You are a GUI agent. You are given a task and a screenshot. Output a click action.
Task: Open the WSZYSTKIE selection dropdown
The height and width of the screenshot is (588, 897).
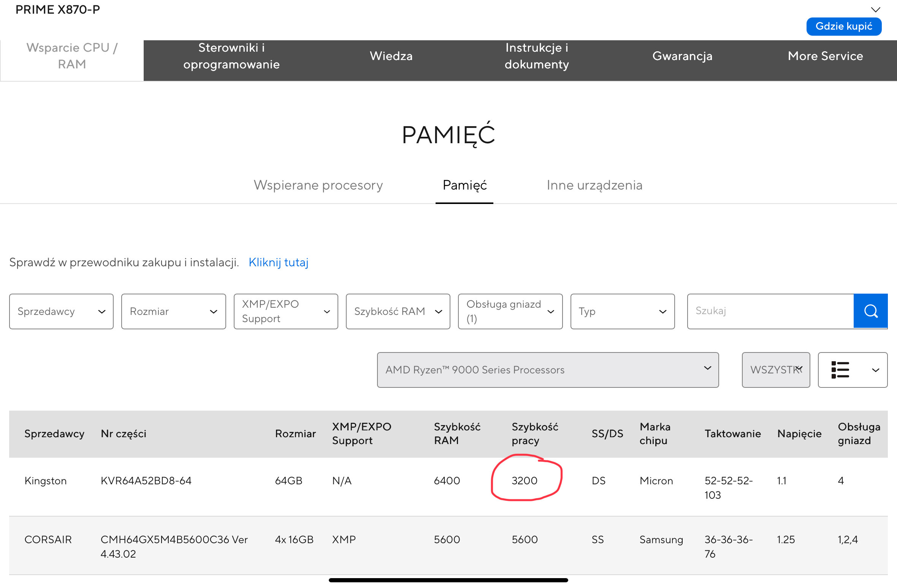776,370
